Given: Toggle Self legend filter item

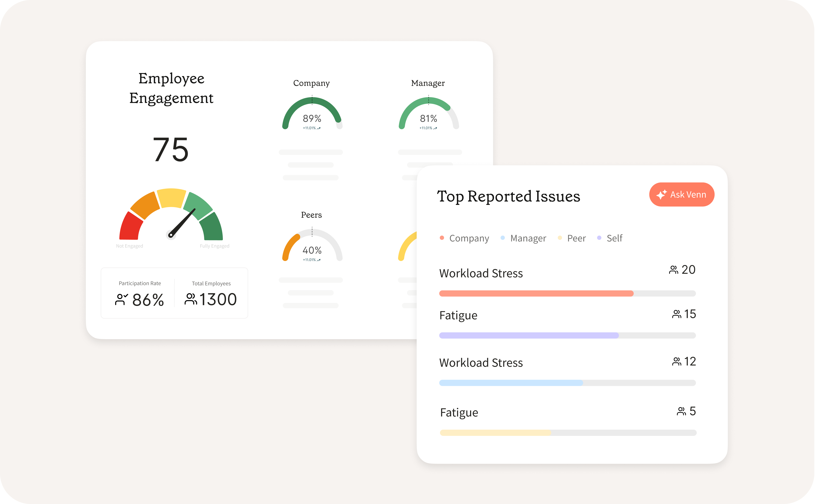Looking at the screenshot, I should (610, 238).
